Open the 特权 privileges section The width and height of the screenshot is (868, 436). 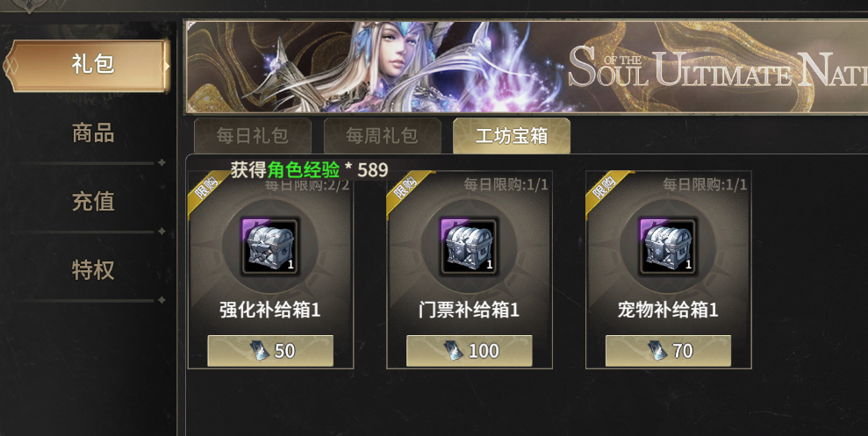(93, 270)
